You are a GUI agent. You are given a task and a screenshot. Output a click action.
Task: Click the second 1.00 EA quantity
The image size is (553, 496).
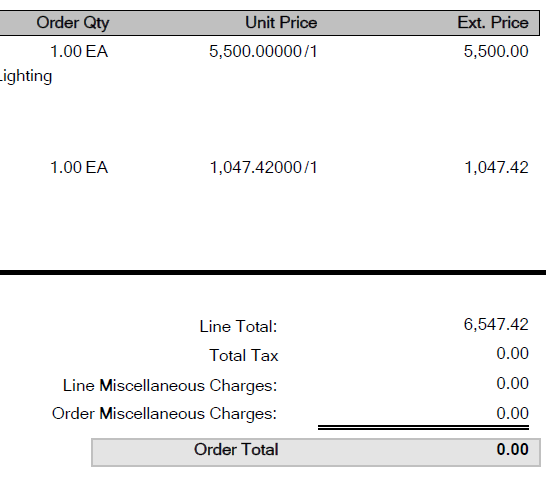click(79, 168)
